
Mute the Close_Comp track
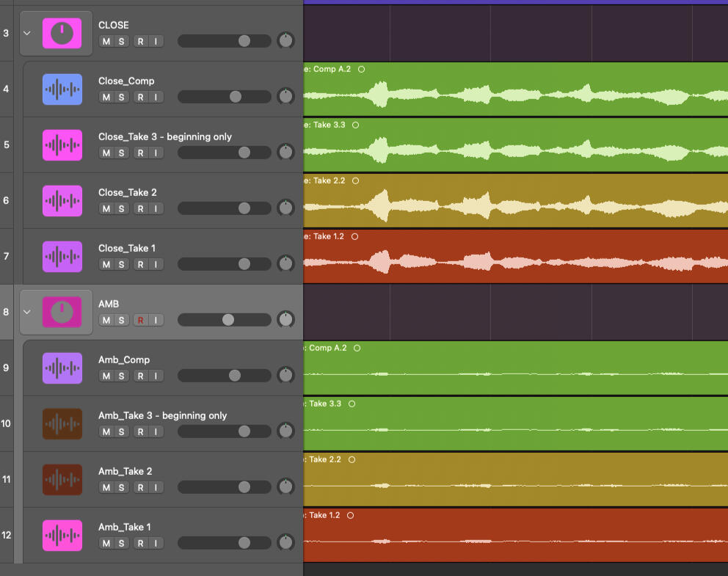106,97
